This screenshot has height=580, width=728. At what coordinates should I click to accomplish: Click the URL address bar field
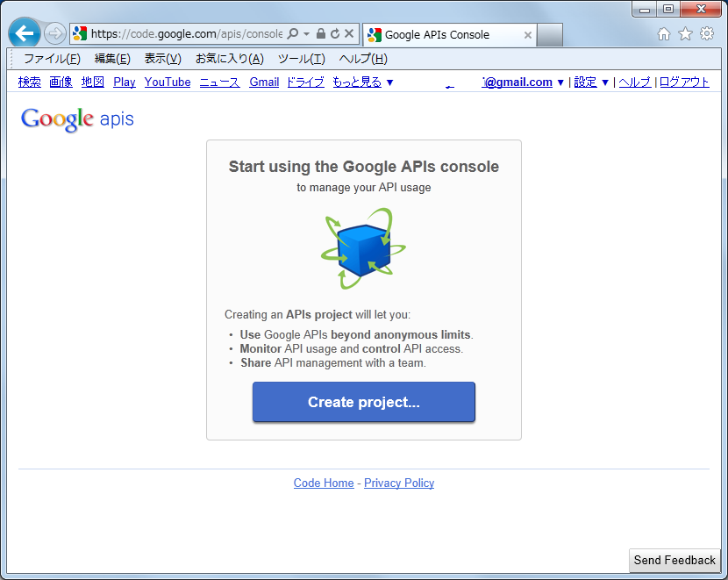point(186,34)
